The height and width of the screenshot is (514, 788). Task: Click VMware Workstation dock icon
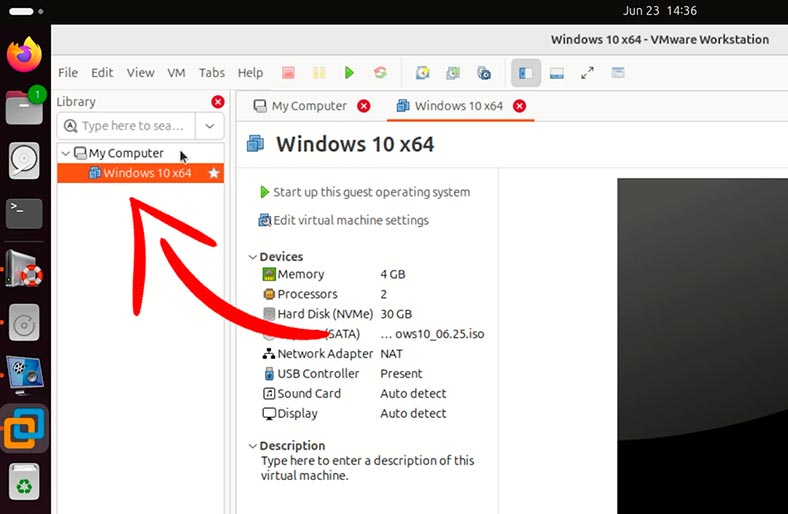click(x=24, y=429)
